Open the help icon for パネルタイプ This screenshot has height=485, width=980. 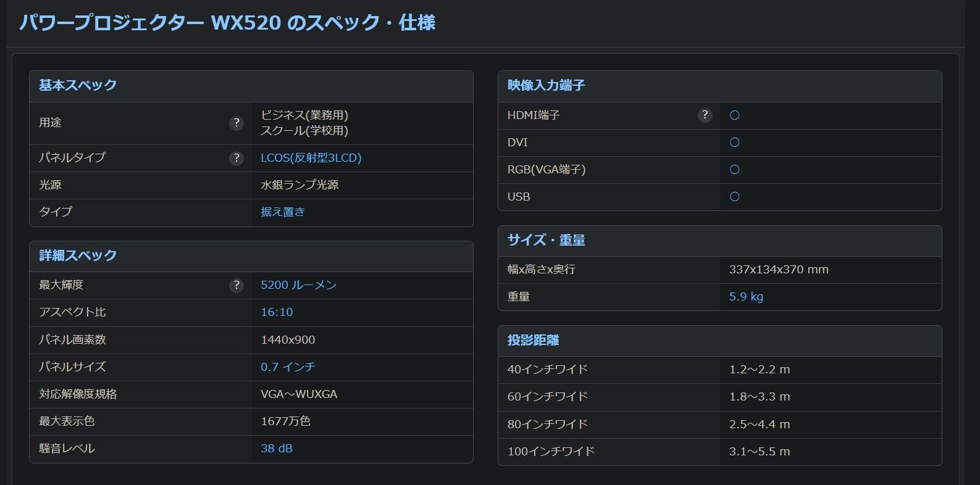click(236, 158)
